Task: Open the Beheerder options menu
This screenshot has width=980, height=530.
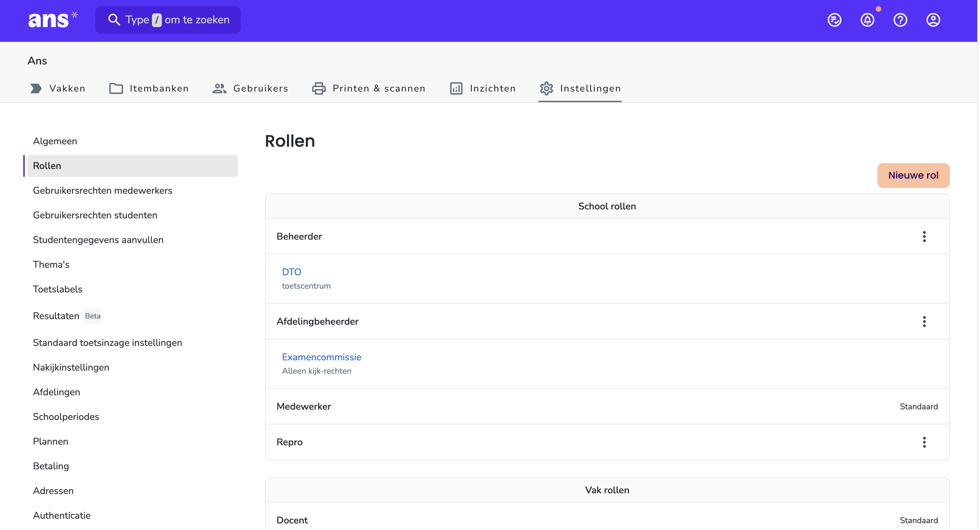Action: coord(924,236)
